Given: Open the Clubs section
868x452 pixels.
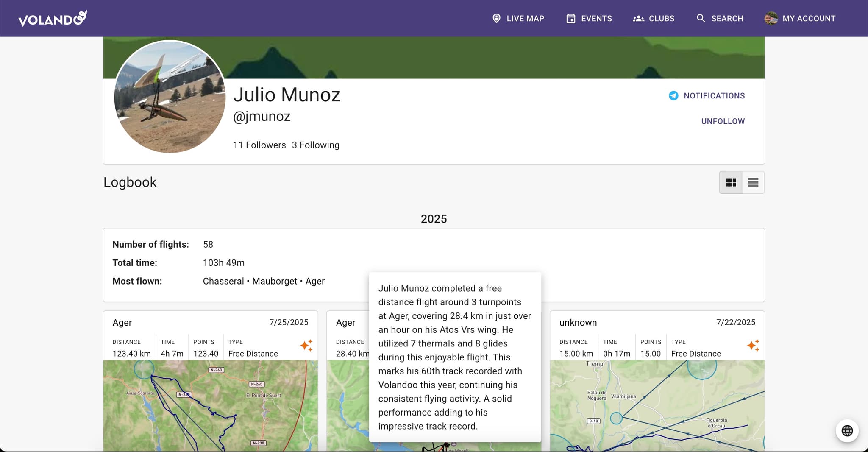Looking at the screenshot, I should 653,19.
